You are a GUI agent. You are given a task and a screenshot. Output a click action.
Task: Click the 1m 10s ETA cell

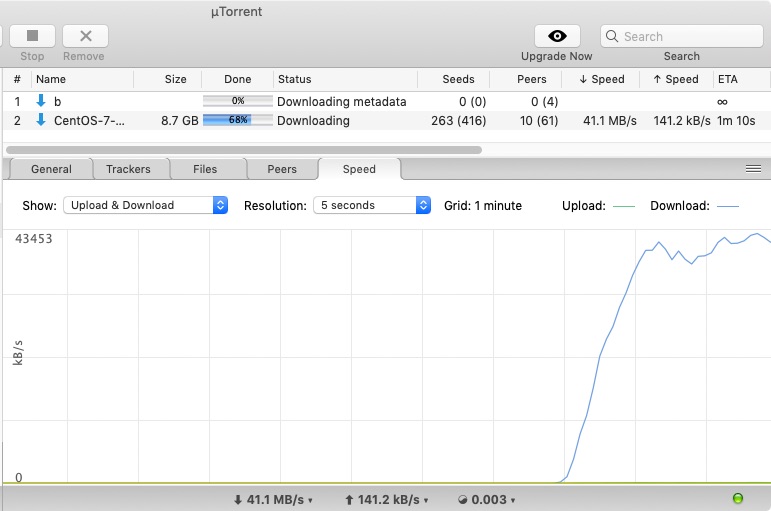[x=736, y=121]
